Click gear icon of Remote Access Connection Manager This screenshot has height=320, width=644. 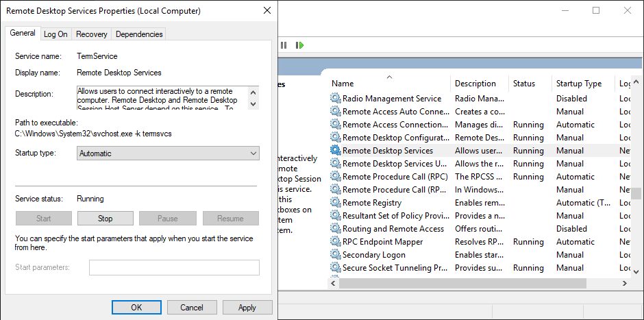pos(336,125)
